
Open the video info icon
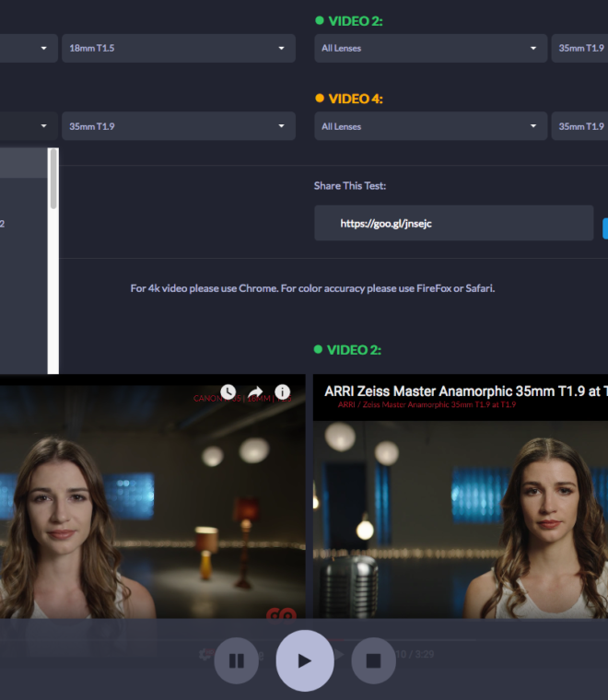[282, 392]
